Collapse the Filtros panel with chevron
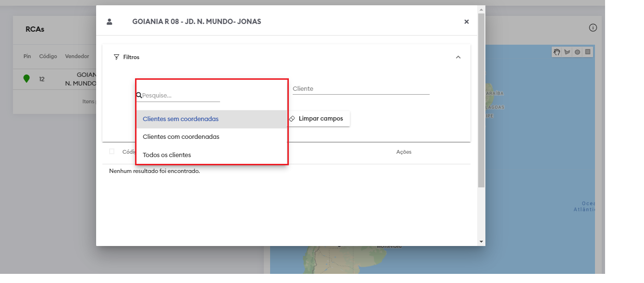The image size is (644, 283). tap(458, 57)
